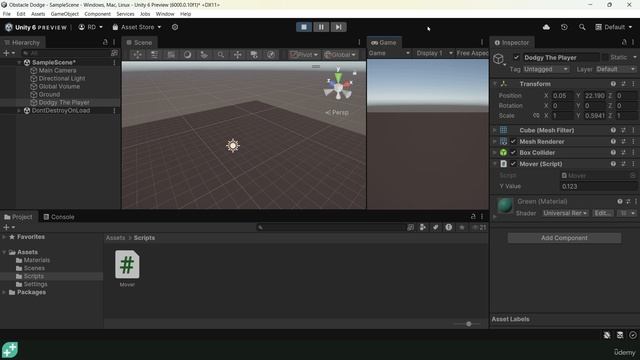Click the constrained proportions scale link icon
Viewport: 640px width, 360px height.
(536, 116)
